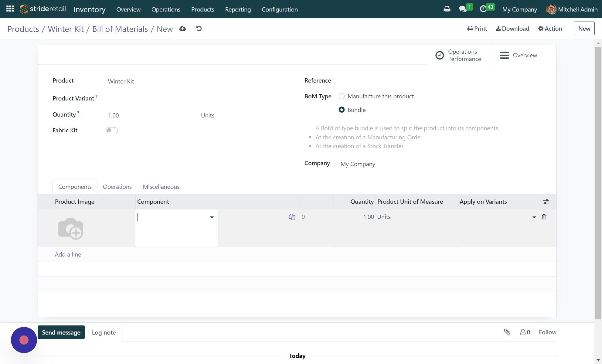Open the Overview menu

(x=128, y=9)
